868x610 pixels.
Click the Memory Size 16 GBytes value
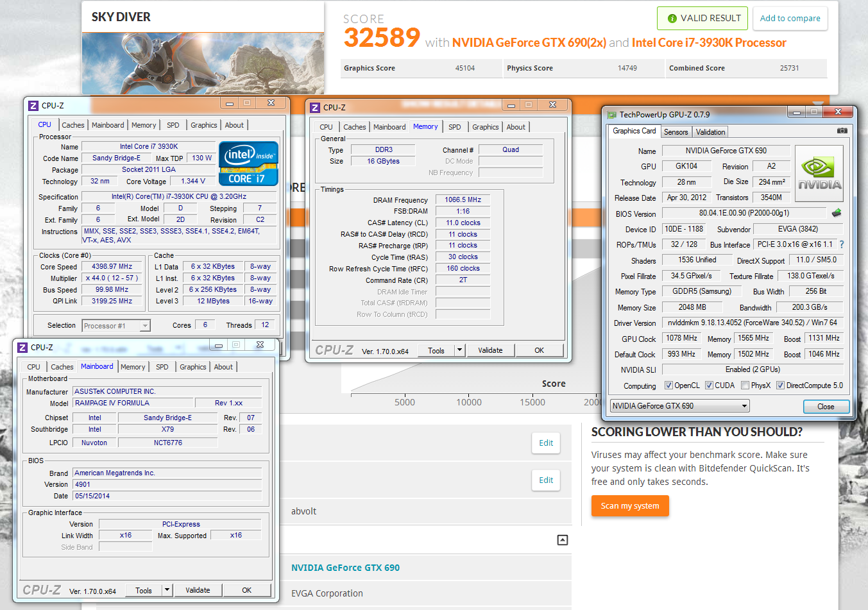[x=383, y=161]
